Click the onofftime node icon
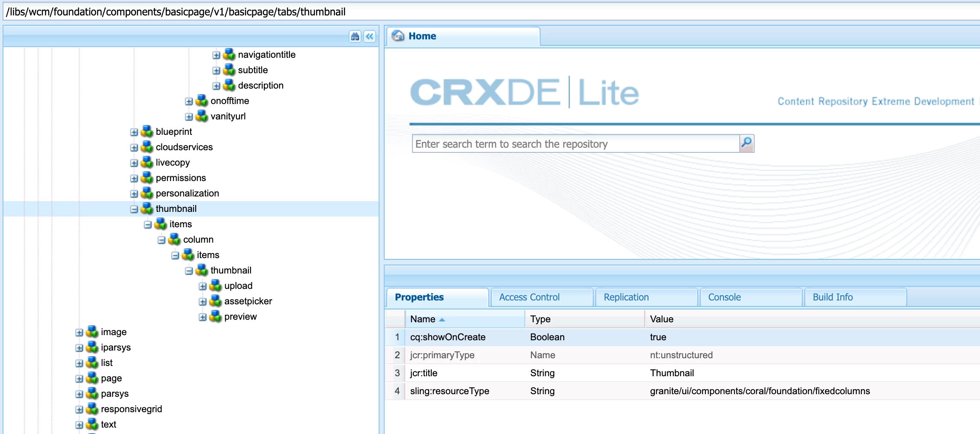The image size is (980, 434). [x=202, y=101]
